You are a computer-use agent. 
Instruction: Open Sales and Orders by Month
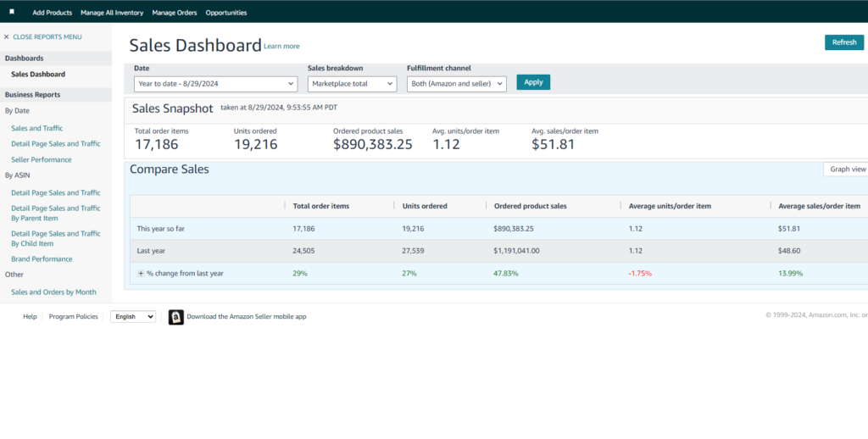(x=53, y=292)
